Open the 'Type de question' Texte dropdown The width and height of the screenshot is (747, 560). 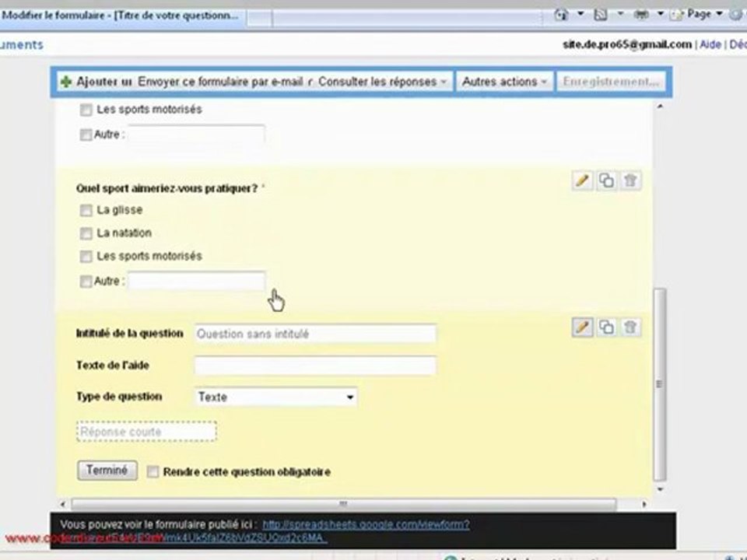[275, 397]
